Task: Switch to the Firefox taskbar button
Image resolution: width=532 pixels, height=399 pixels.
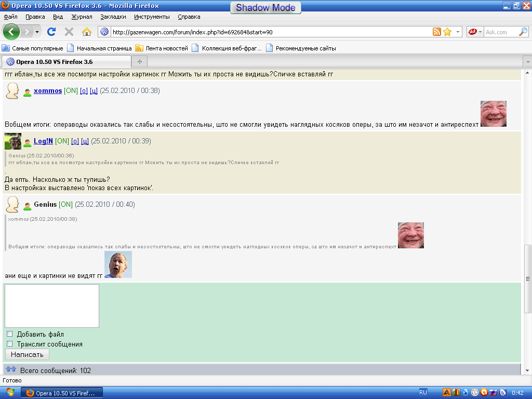Action: point(62,393)
